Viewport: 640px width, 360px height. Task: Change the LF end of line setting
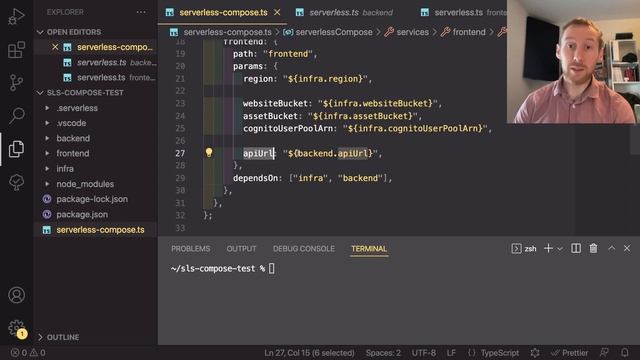click(451, 353)
